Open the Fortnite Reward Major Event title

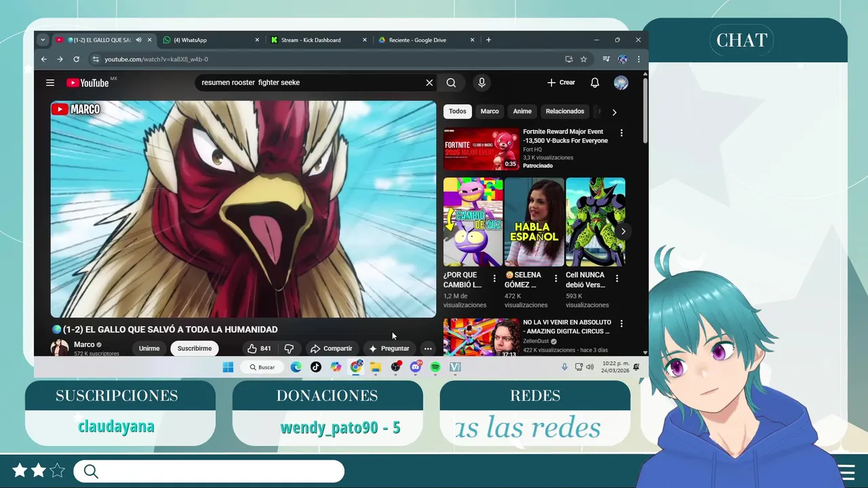pos(565,136)
